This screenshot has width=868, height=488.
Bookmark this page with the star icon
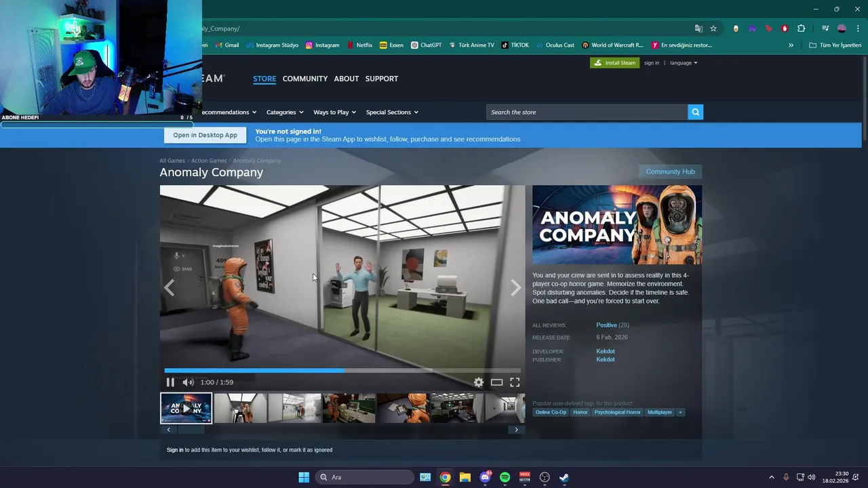pos(713,28)
